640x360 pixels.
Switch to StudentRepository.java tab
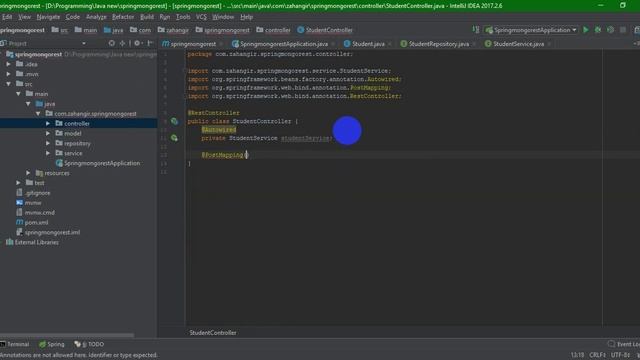pyautogui.click(x=438, y=44)
